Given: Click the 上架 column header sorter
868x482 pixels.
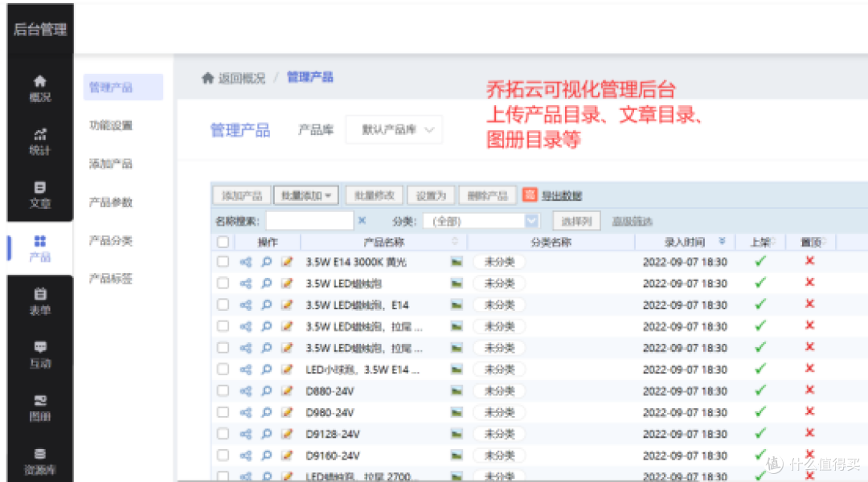Looking at the screenshot, I should 773,241.
